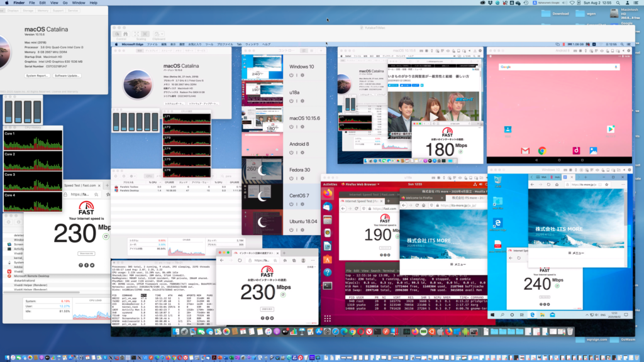The image size is (644, 362).
Task: Open Edge shortcut on Windows desktop
Action: [497, 224]
